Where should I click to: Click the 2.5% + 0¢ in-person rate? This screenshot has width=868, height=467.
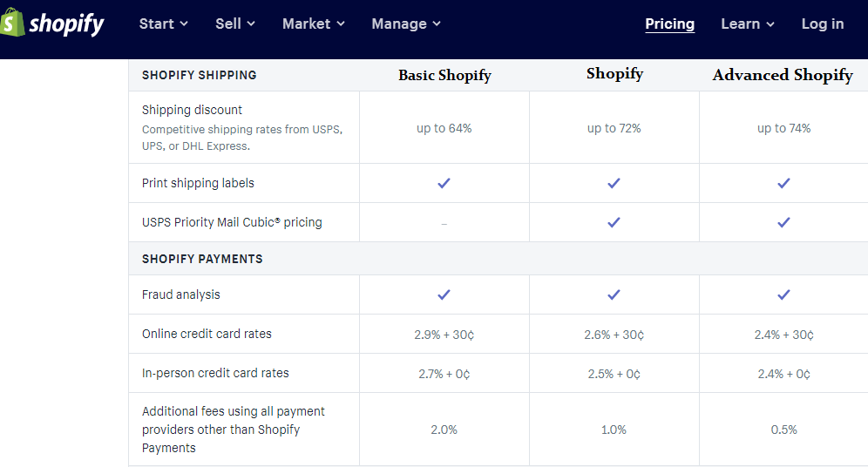tap(614, 374)
